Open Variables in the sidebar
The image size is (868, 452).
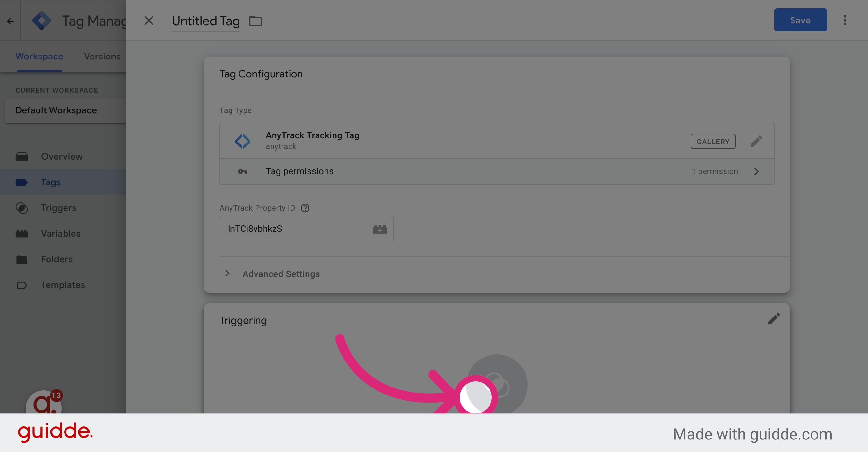coord(63,234)
